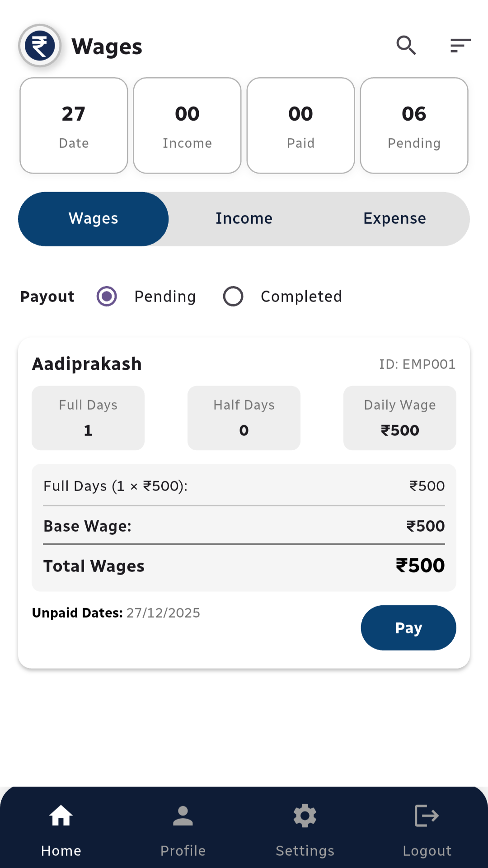
Task: Select the Pending payout radio button
Action: (107, 297)
